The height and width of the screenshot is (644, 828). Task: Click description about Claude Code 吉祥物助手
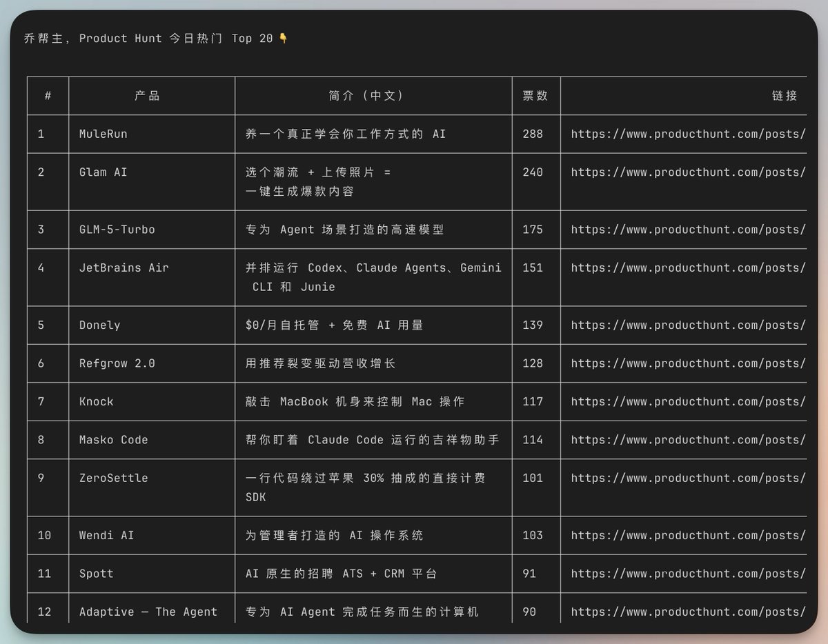(x=373, y=440)
